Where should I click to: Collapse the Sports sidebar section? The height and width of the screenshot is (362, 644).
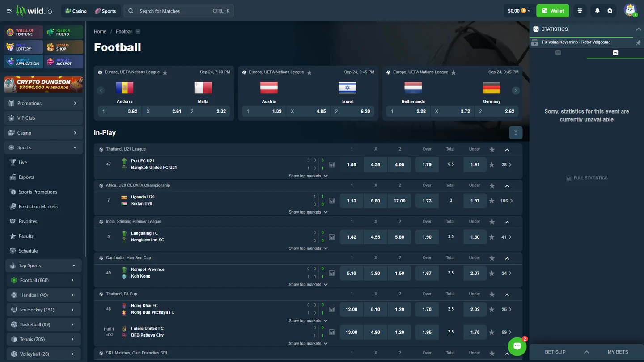pyautogui.click(x=75, y=147)
